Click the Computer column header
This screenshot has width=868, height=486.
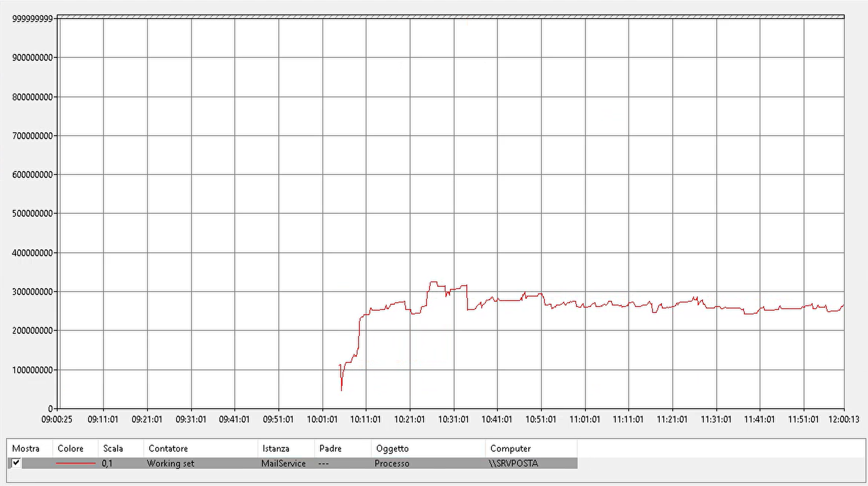click(x=510, y=448)
